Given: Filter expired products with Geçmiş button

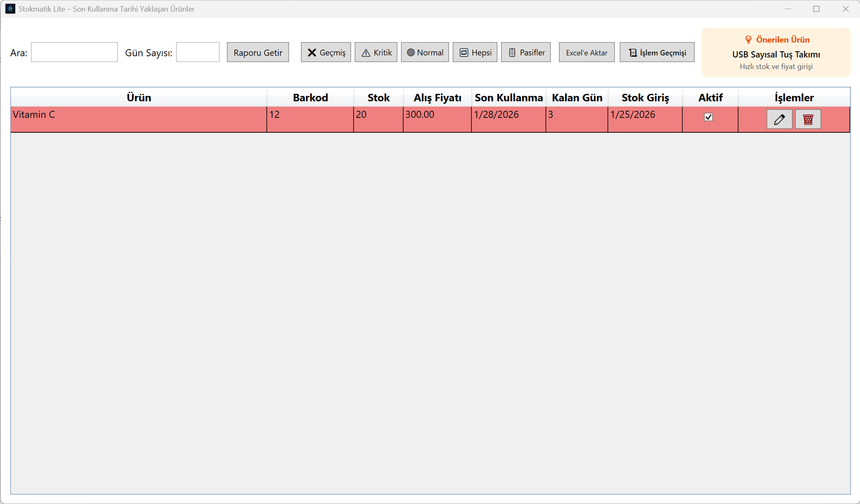Looking at the screenshot, I should [326, 53].
